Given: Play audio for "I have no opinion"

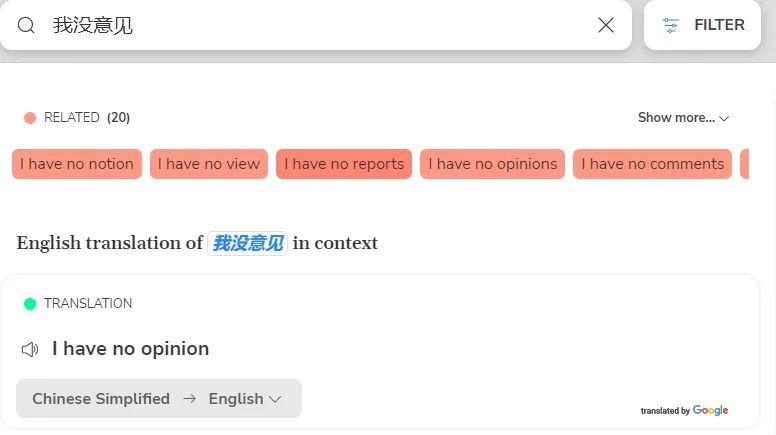Looking at the screenshot, I should (30, 349).
